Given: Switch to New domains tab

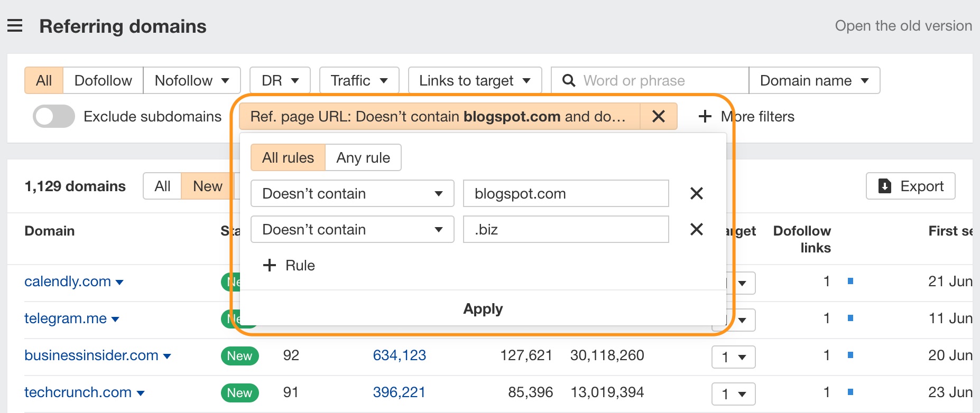Looking at the screenshot, I should point(207,186).
